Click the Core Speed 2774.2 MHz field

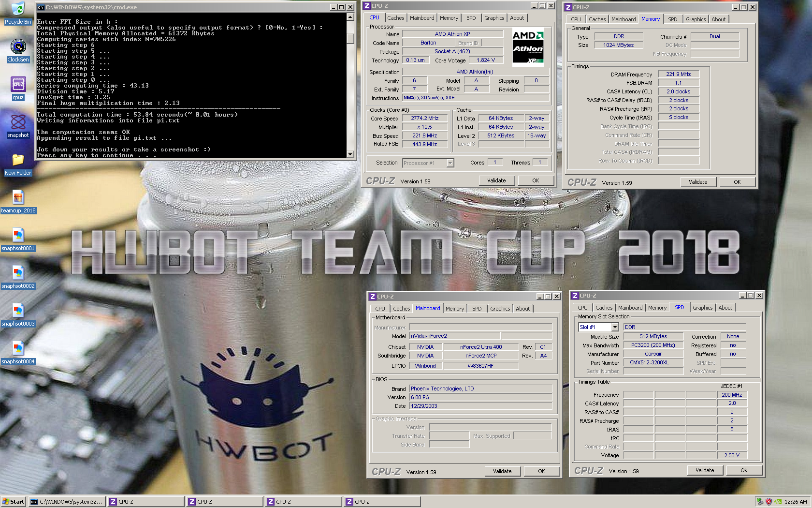click(425, 118)
